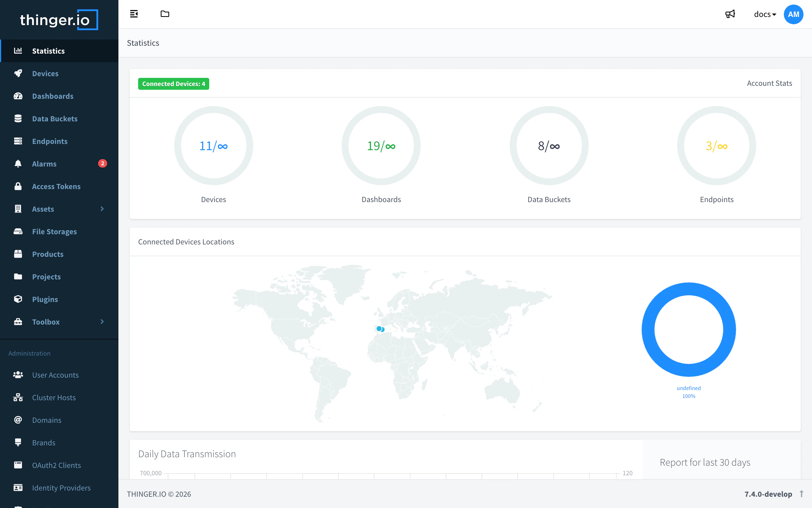The width and height of the screenshot is (812, 508).
Task: Click the AM user avatar
Action: pyautogui.click(x=793, y=14)
